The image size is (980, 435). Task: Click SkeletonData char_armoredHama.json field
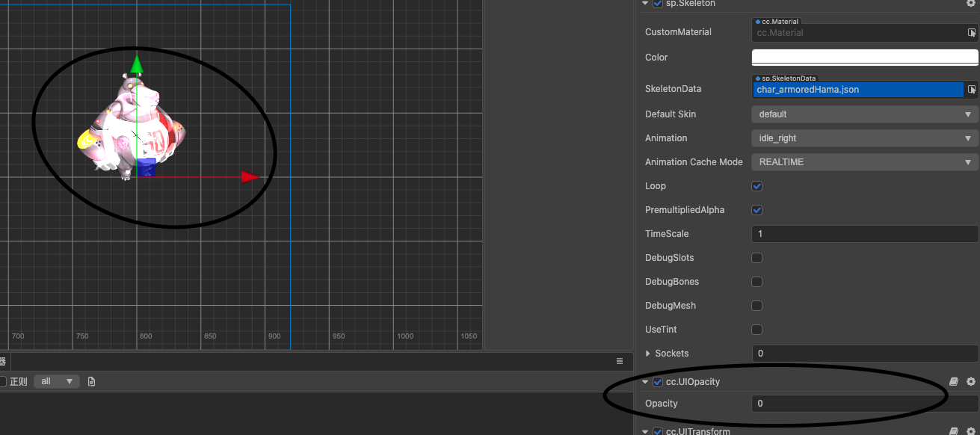(858, 90)
